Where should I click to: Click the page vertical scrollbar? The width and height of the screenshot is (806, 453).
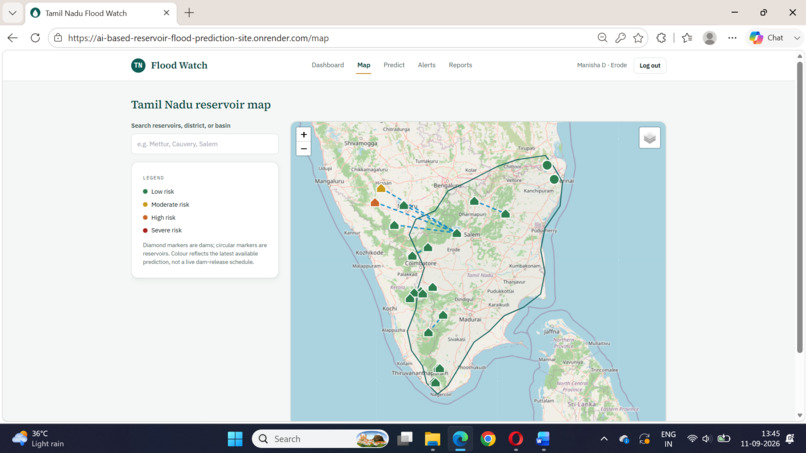[x=799, y=207]
